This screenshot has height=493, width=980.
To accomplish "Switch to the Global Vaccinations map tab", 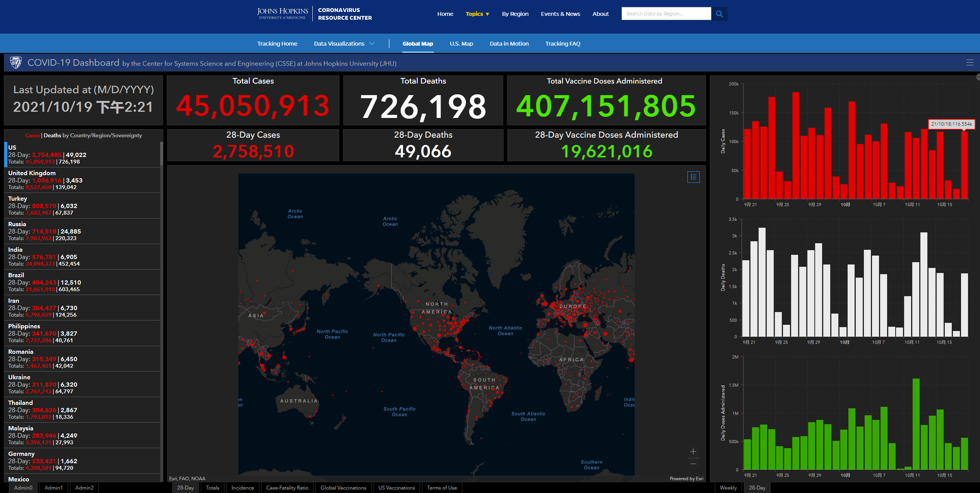I will click(343, 488).
